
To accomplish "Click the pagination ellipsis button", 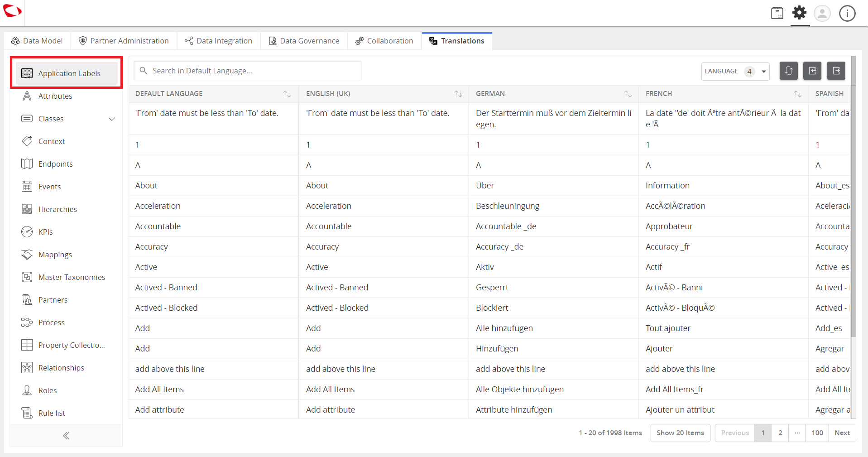I will [797, 433].
